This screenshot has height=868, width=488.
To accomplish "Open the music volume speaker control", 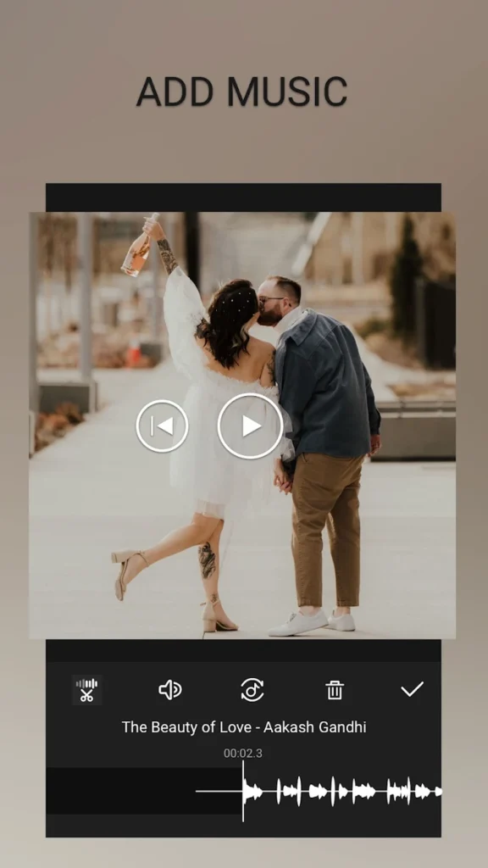I will click(169, 690).
